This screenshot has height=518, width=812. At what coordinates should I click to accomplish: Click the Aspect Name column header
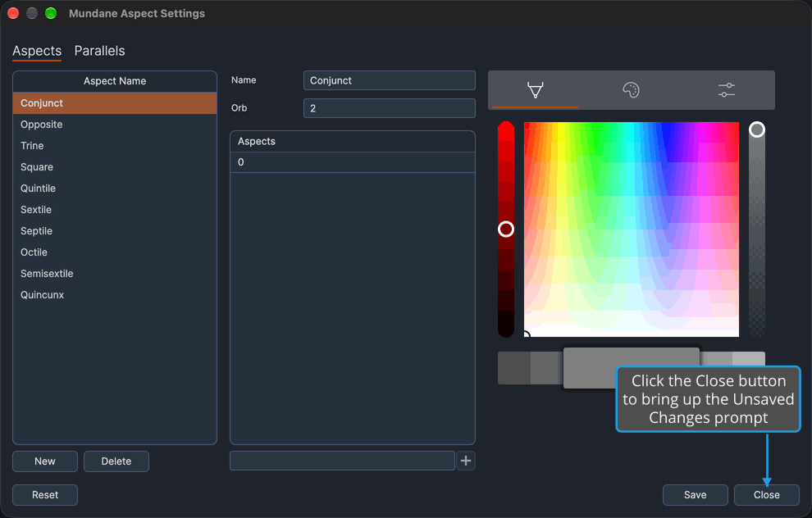click(x=115, y=81)
